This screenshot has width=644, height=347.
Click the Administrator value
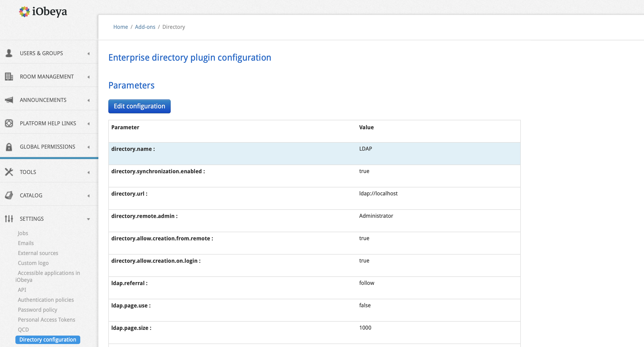click(376, 216)
